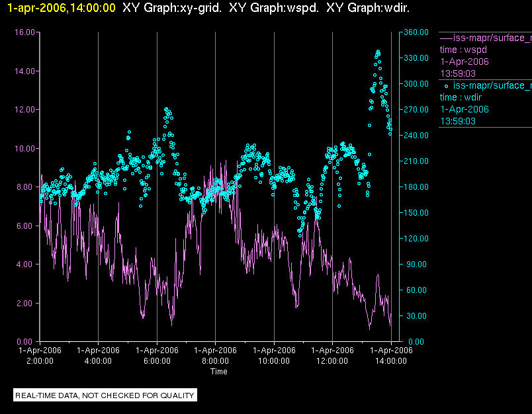532x414 pixels.
Task: Click the 300.00 right axis label
Action: coord(416,84)
